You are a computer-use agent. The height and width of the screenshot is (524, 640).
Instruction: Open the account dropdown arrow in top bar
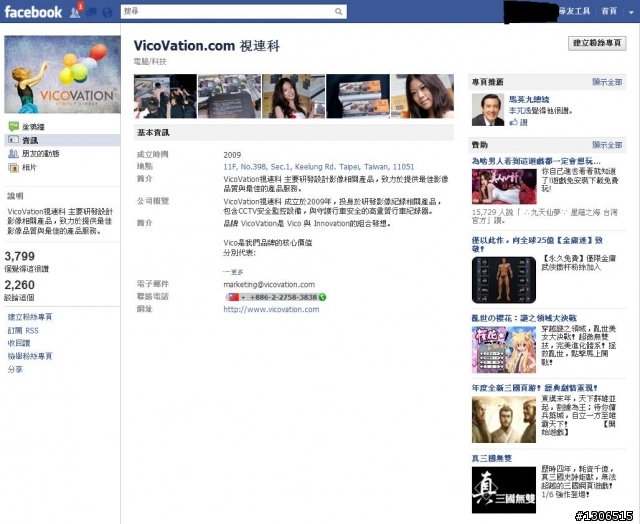coord(631,12)
